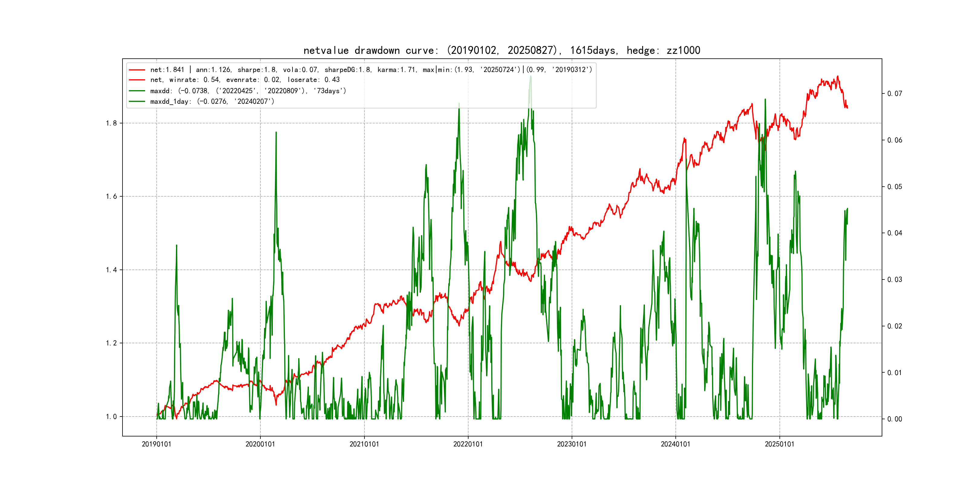Click green line swatch beside 'maxdd_1day' legend entry
The width and height of the screenshot is (980, 490).
(x=137, y=102)
